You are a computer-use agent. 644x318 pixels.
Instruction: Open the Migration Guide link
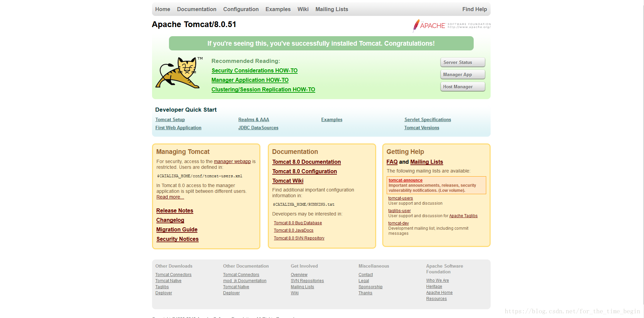click(177, 229)
